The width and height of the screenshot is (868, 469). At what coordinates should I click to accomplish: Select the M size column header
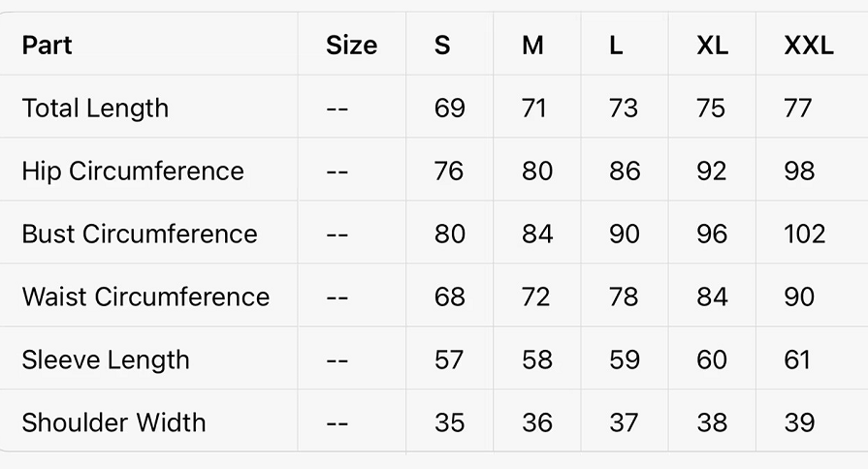532,45
